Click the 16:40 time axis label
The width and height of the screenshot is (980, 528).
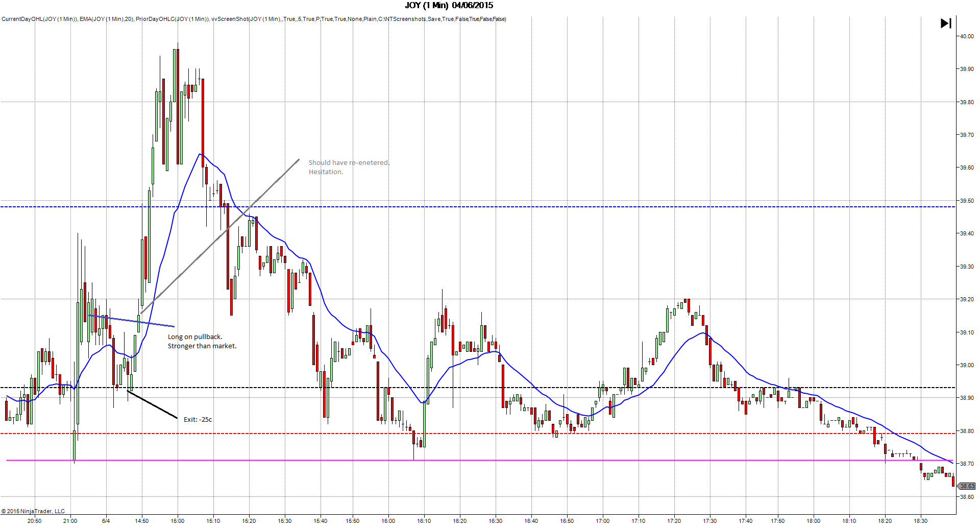click(x=531, y=521)
